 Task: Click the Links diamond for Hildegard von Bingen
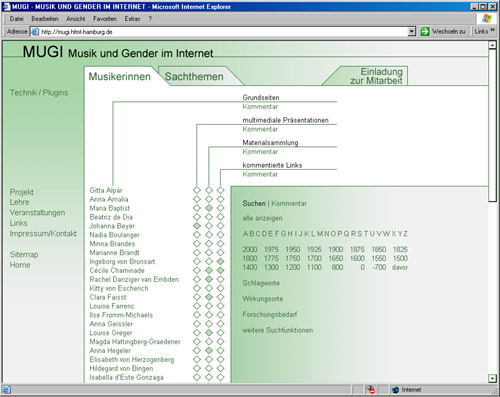click(220, 368)
